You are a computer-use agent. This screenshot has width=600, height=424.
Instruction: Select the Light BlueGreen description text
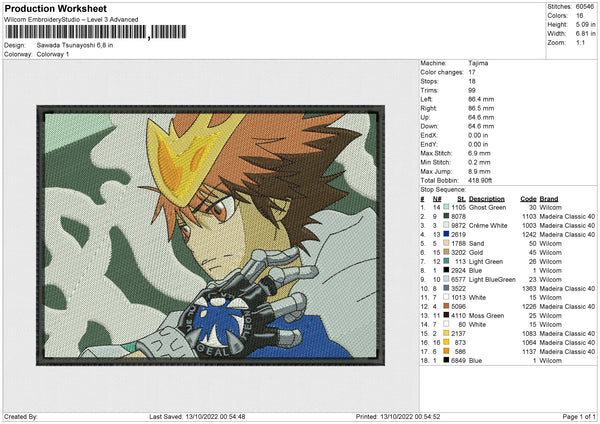(492, 279)
